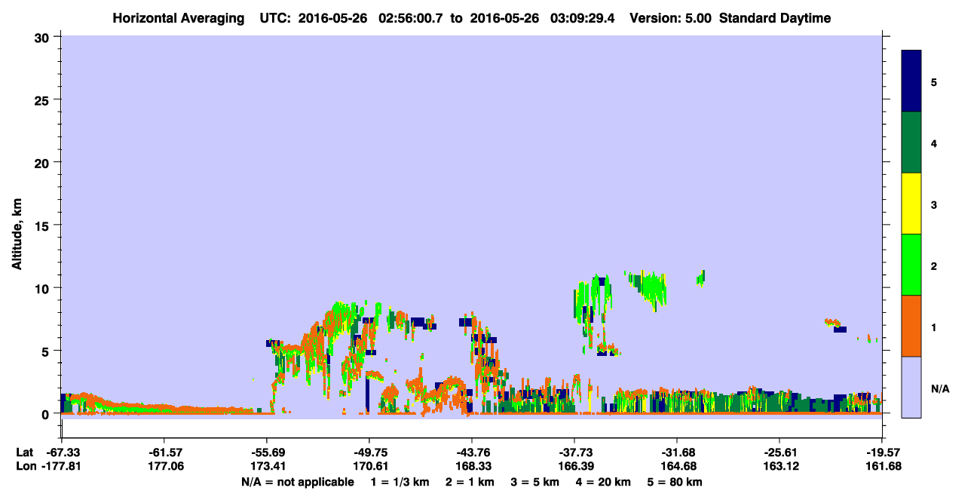Click the color bar label '4'
This screenshot has height=503, width=980.
pyautogui.click(x=934, y=143)
